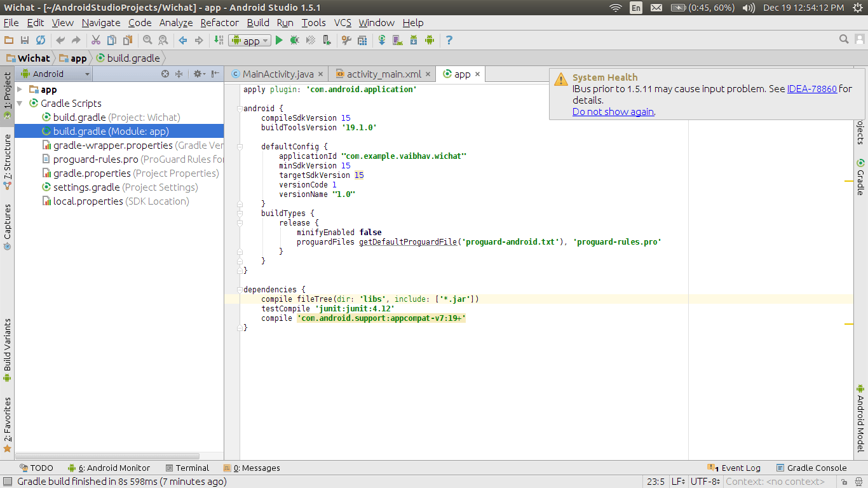This screenshot has width=868, height=488.
Task: Save all files with the floppy icon
Action: (x=25, y=40)
